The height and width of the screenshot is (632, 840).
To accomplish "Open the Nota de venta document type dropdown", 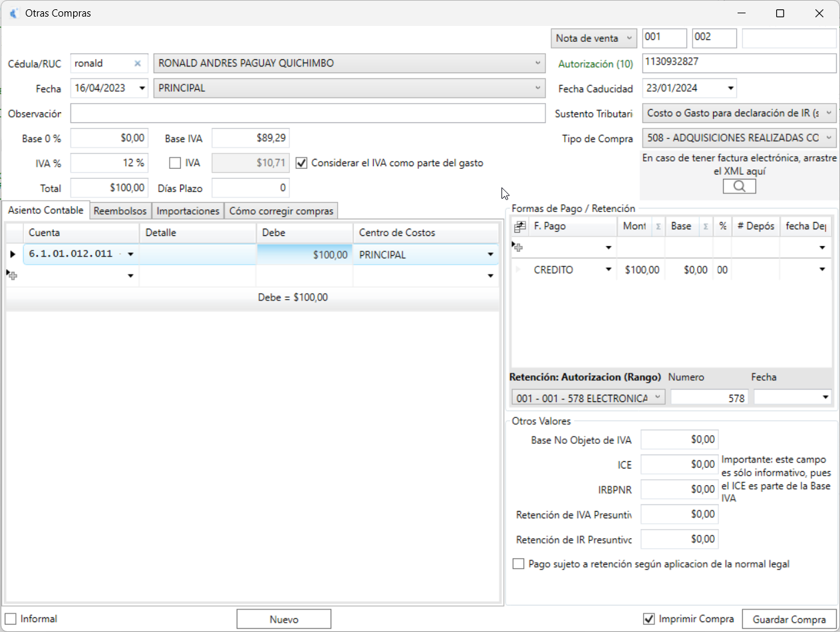I will 594,39.
